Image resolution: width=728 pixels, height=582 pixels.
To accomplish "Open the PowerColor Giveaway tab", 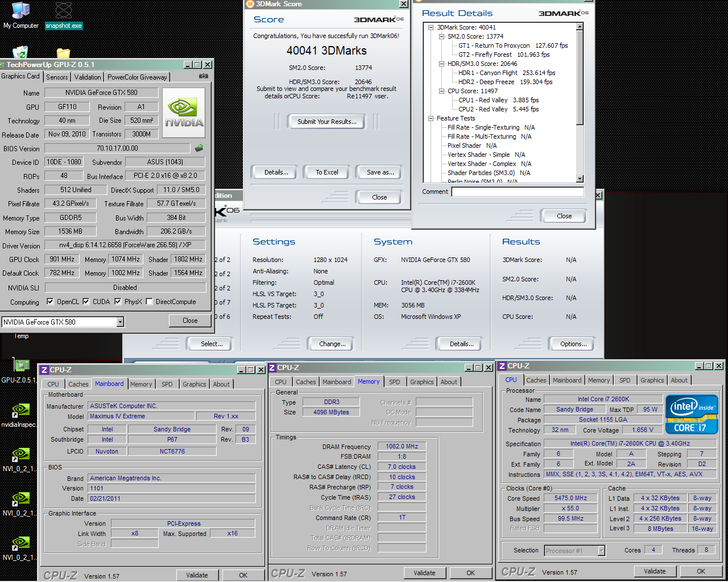I will 137,77.
